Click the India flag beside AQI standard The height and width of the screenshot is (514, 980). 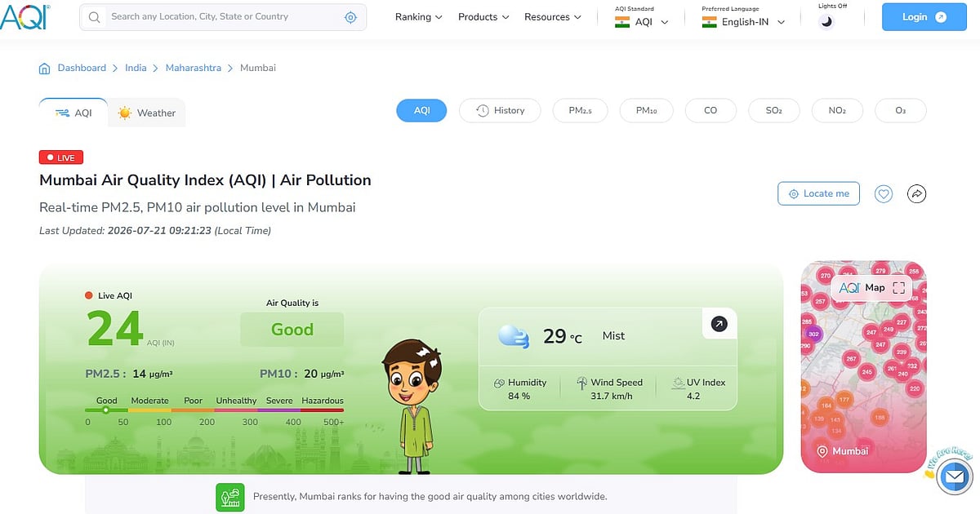tap(622, 23)
